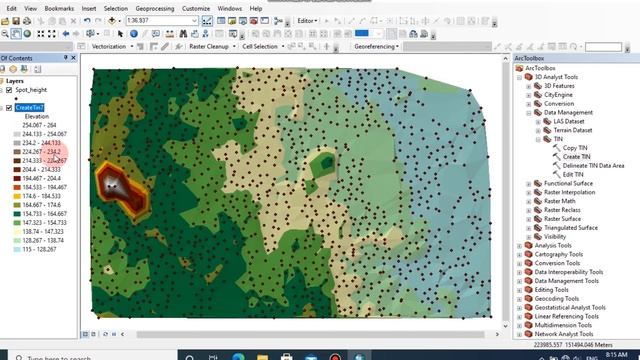This screenshot has height=360, width=640.
Task: Click the red ArcToolbox icon in toolbar
Action: [254, 21]
